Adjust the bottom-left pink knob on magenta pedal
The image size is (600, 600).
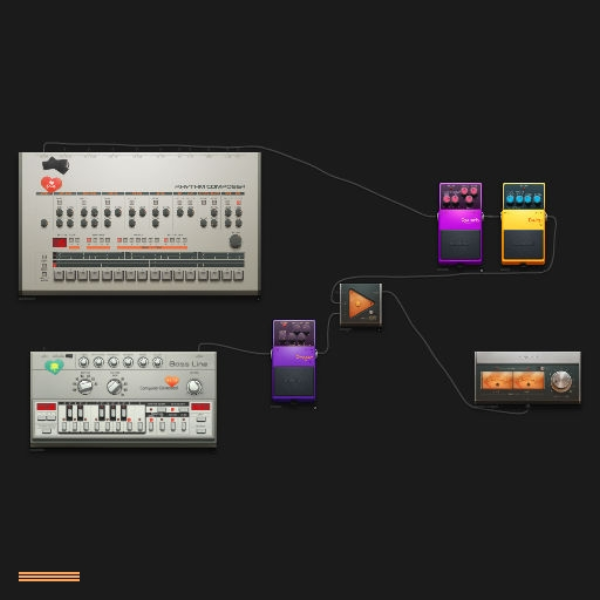[447, 199]
